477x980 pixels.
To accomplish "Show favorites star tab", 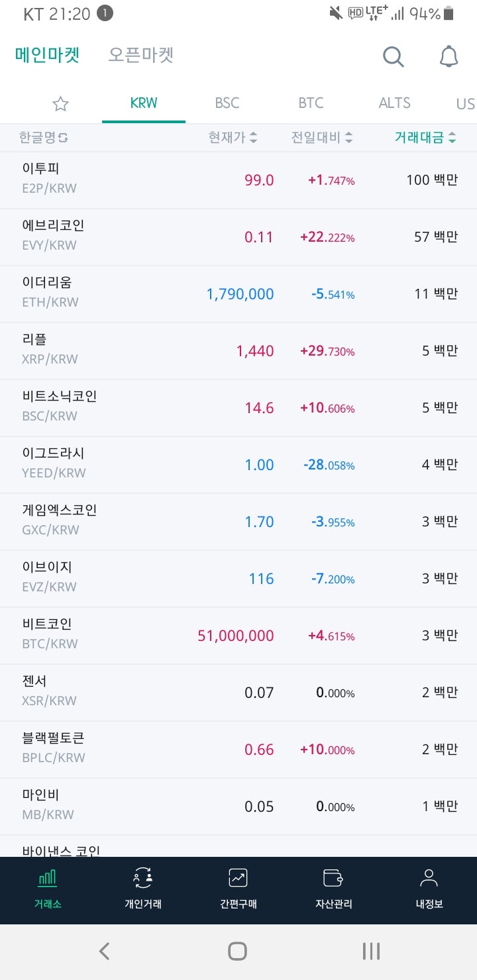I will coord(60,103).
